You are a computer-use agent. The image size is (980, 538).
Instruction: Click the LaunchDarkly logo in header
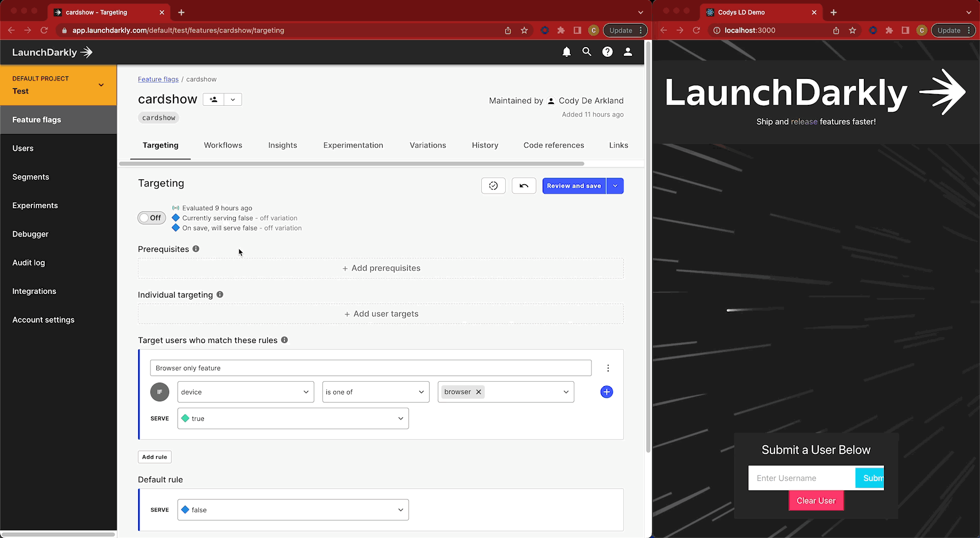pyautogui.click(x=52, y=52)
